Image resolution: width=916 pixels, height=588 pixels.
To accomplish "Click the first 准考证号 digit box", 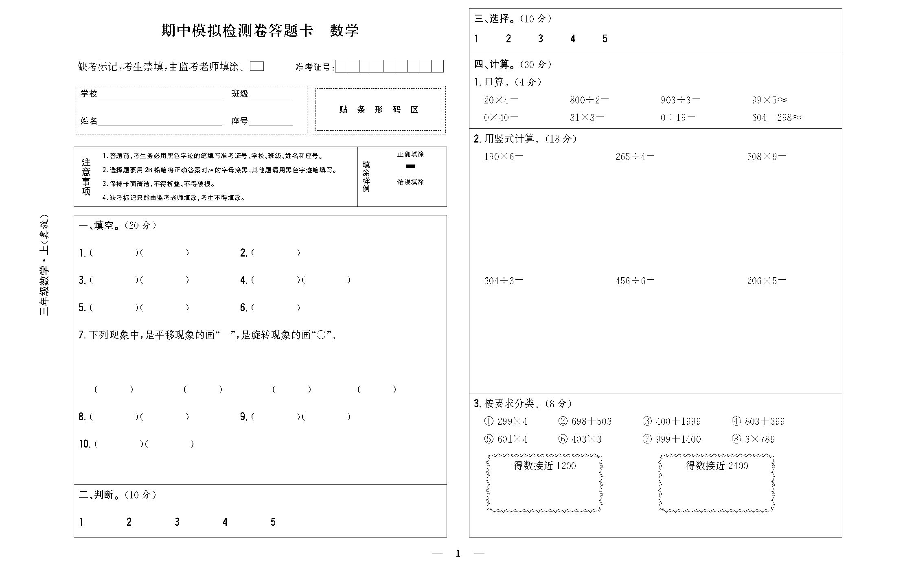I will [x=341, y=66].
